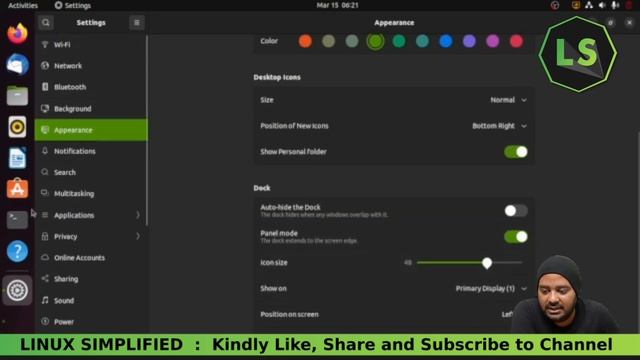Open the Help icon in dock
This screenshot has height=360, width=640.
(17, 251)
